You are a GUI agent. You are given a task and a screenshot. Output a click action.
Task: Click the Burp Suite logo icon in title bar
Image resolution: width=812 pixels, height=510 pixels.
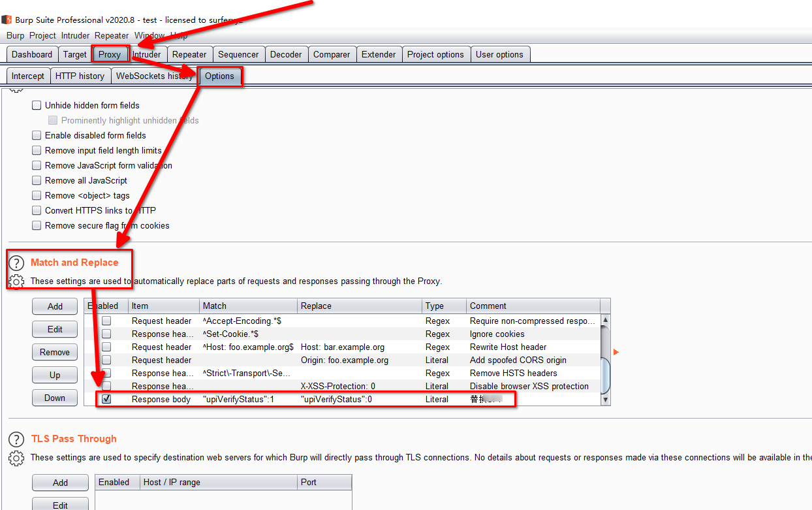click(x=7, y=20)
